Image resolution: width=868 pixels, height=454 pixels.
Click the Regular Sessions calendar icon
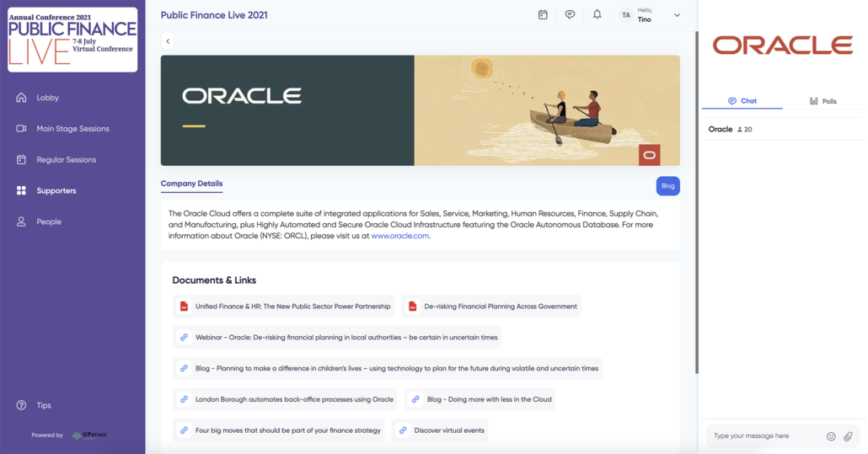21,159
